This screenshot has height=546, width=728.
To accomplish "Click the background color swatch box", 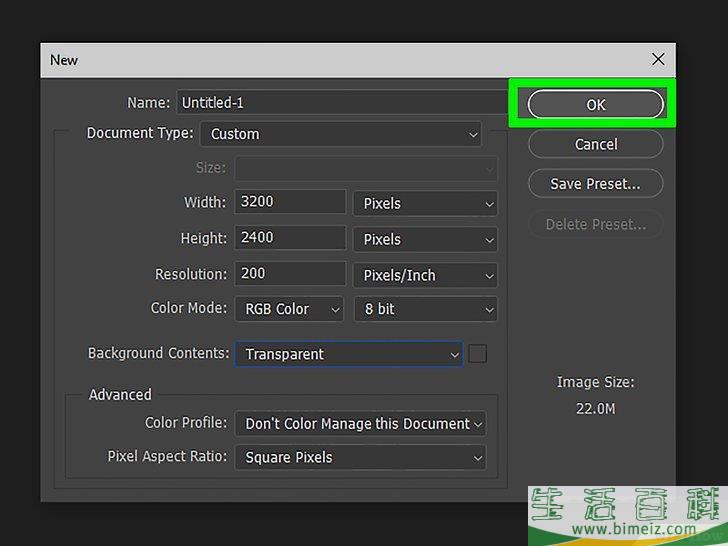I will pyautogui.click(x=477, y=354).
